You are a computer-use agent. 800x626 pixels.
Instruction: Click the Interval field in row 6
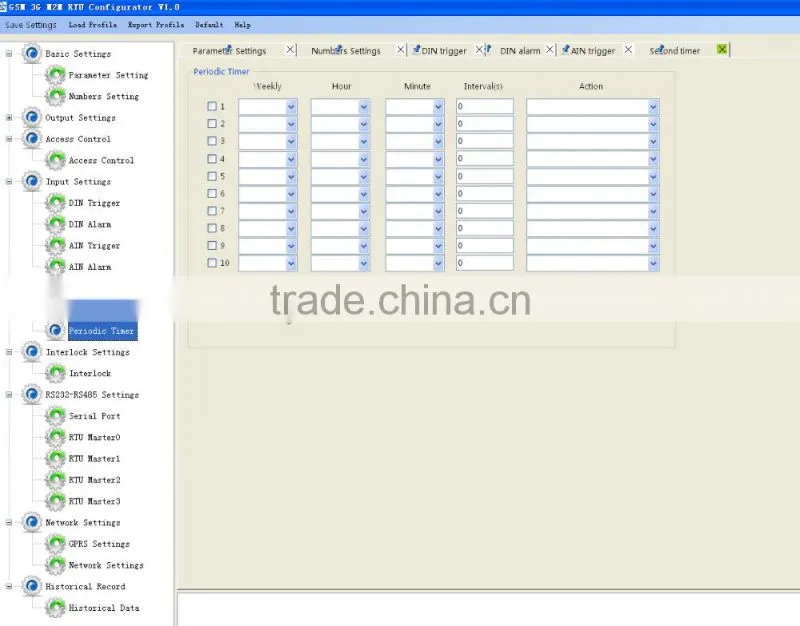[x=485, y=193]
